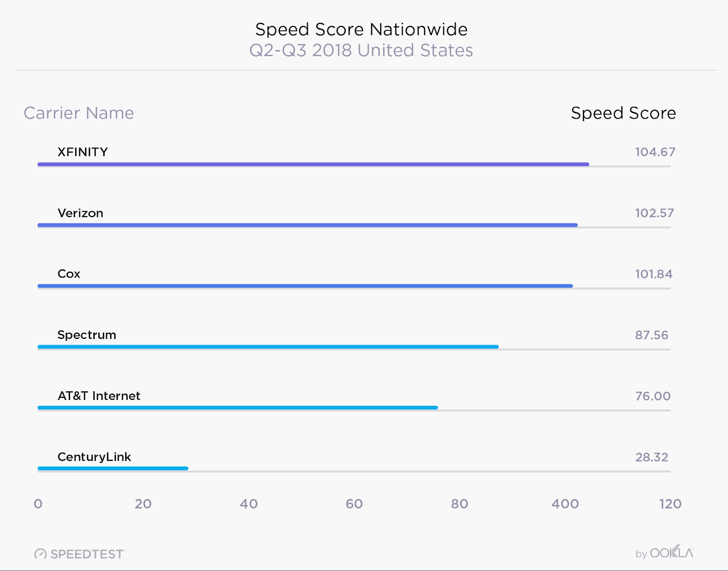Click the axis label 60
728x571 pixels.
coord(354,504)
